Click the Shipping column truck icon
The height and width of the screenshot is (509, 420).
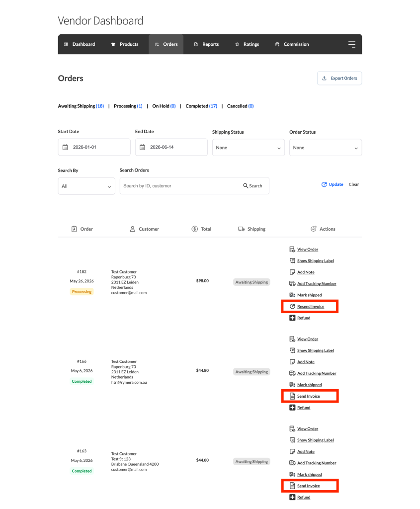pyautogui.click(x=241, y=229)
